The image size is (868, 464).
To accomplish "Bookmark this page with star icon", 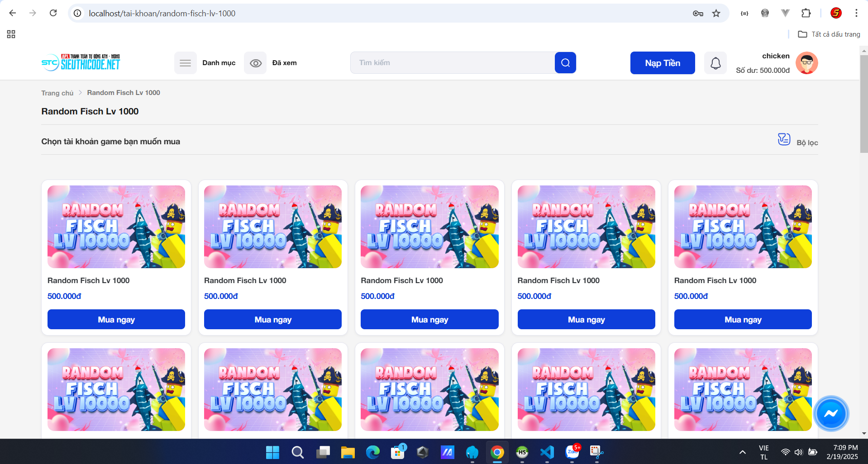I will pos(716,13).
